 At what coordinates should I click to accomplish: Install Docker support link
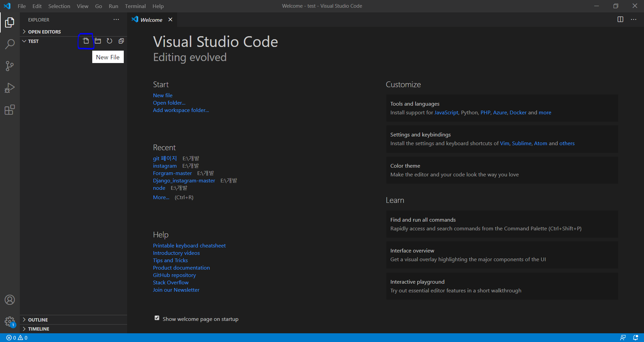[518, 112]
